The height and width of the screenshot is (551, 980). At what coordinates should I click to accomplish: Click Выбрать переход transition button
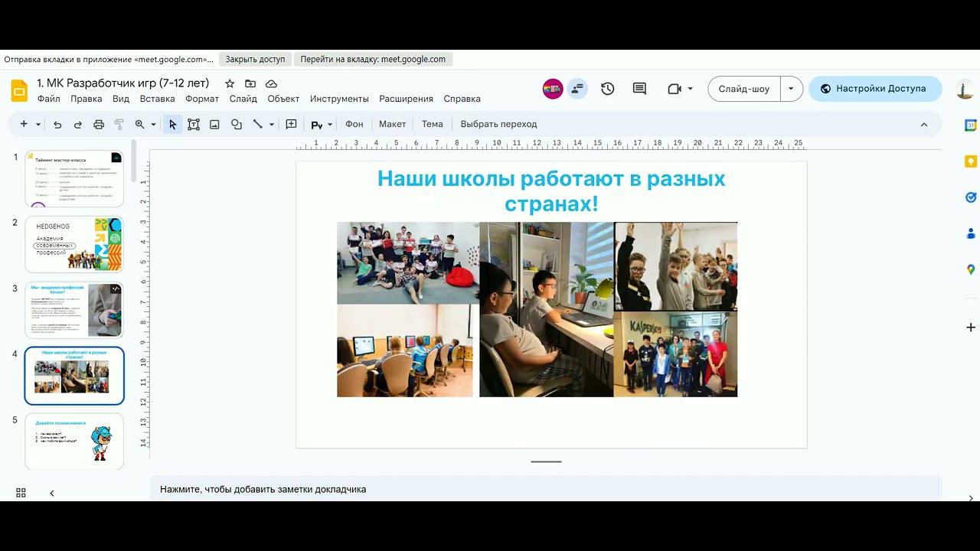pos(499,124)
